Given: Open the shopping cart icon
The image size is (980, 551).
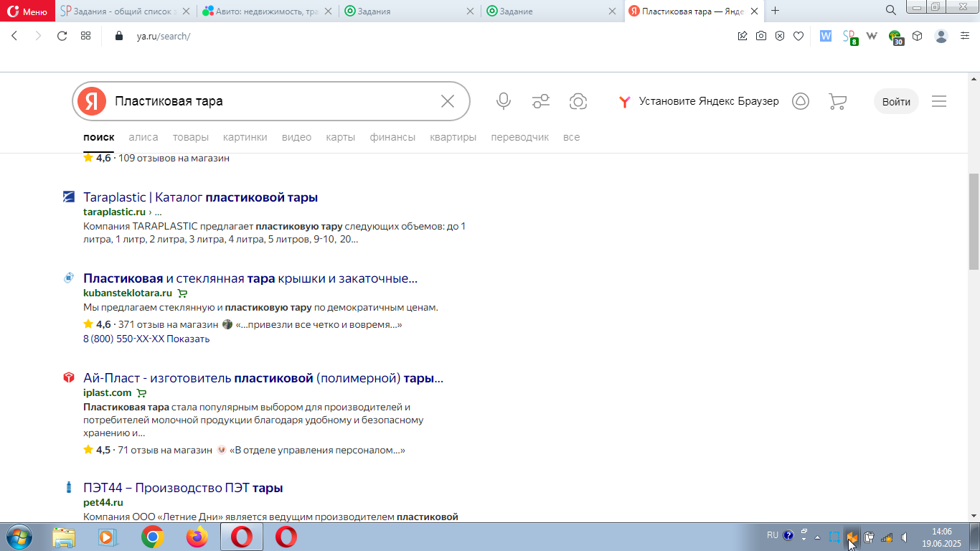Looking at the screenshot, I should click(837, 101).
